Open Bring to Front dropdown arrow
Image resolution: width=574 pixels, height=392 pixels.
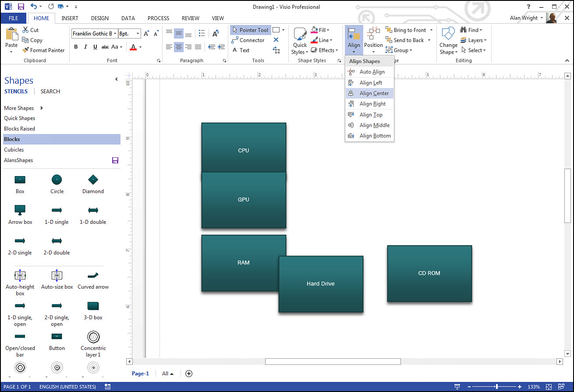[x=431, y=30]
